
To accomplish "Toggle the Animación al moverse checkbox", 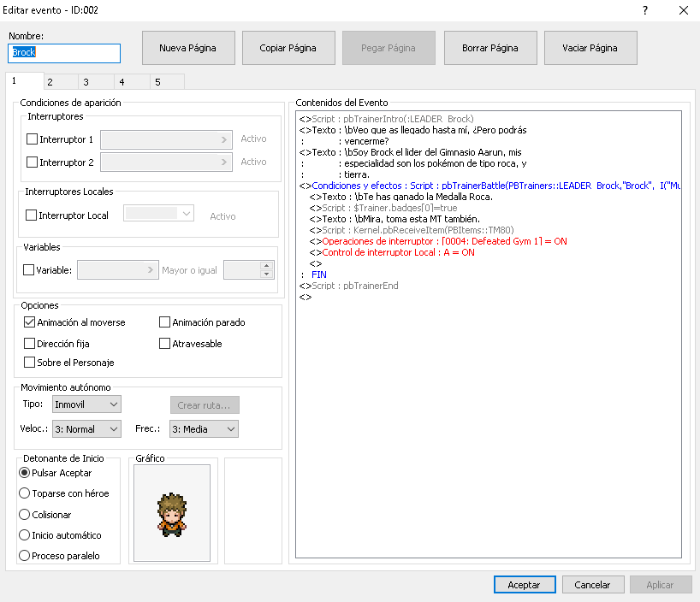I will coord(31,322).
